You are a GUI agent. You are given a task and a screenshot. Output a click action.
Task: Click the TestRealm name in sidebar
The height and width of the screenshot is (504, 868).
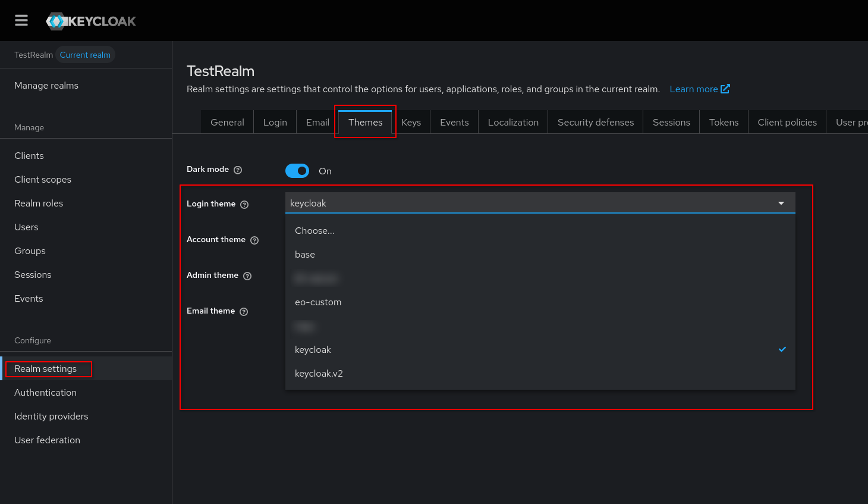tap(33, 55)
